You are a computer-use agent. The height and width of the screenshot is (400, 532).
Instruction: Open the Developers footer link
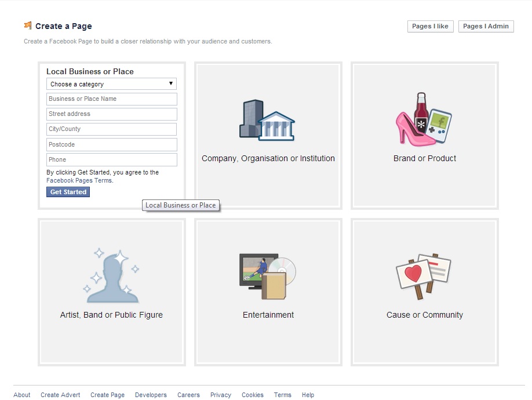(x=151, y=395)
